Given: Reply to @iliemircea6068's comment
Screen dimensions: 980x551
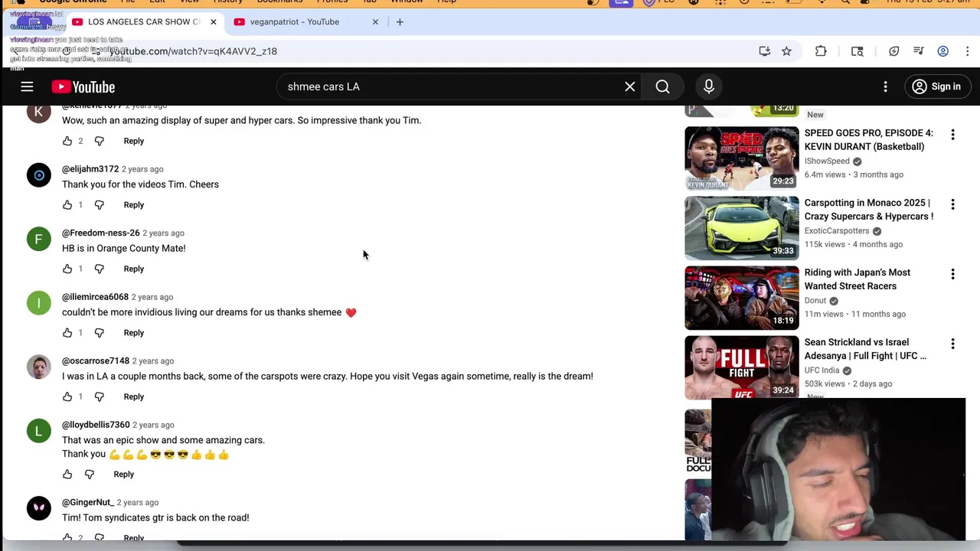Looking at the screenshot, I should (x=134, y=333).
